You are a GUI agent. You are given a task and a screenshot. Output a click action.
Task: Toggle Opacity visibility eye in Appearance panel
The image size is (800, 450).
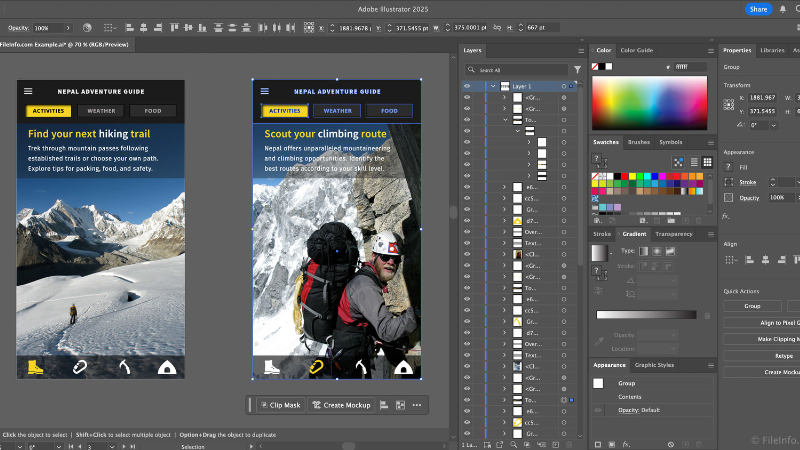pos(598,410)
